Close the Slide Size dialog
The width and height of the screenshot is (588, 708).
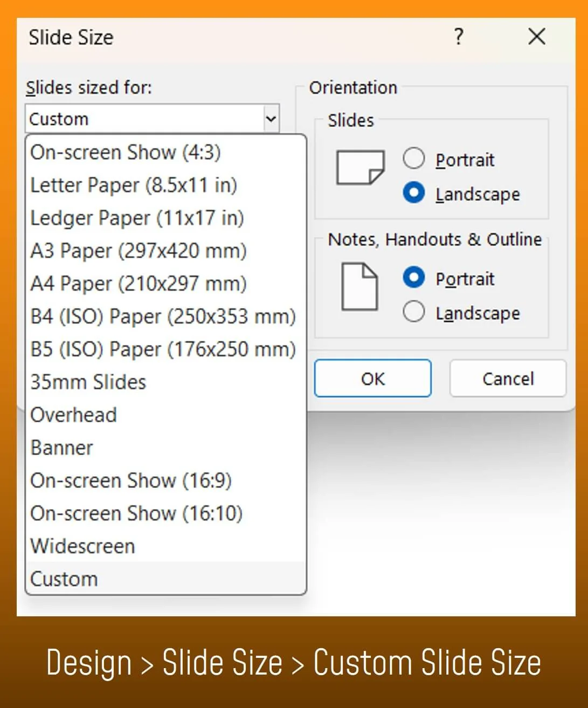pos(537,37)
